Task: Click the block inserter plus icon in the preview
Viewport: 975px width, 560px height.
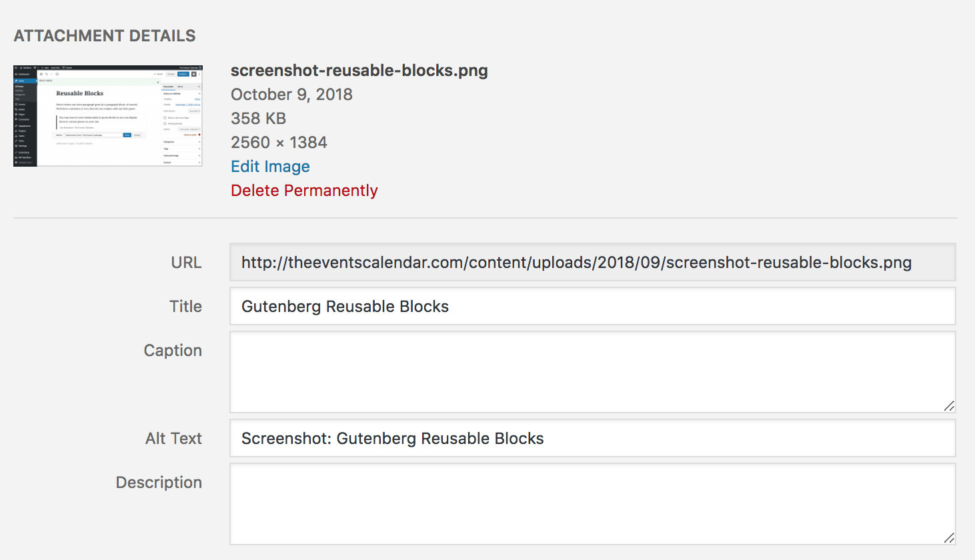Action: click(41, 74)
